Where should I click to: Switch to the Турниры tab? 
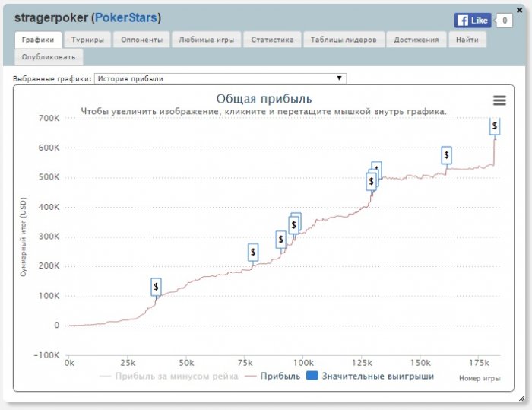[87, 40]
